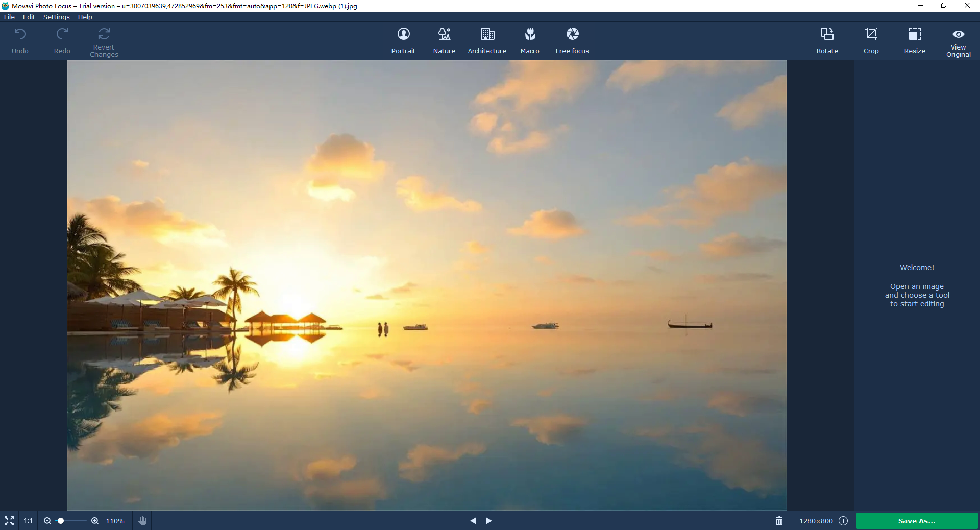Image resolution: width=980 pixels, height=530 pixels.
Task: Select the Crop tool
Action: [871, 40]
